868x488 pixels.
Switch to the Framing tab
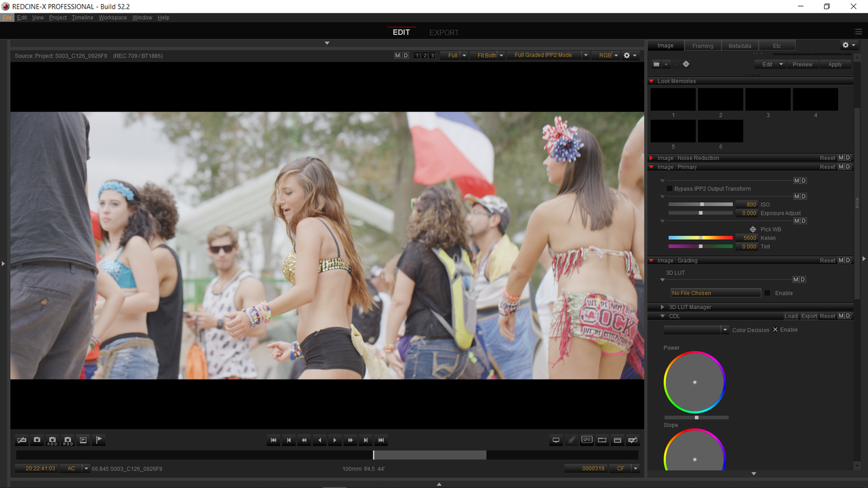click(703, 46)
